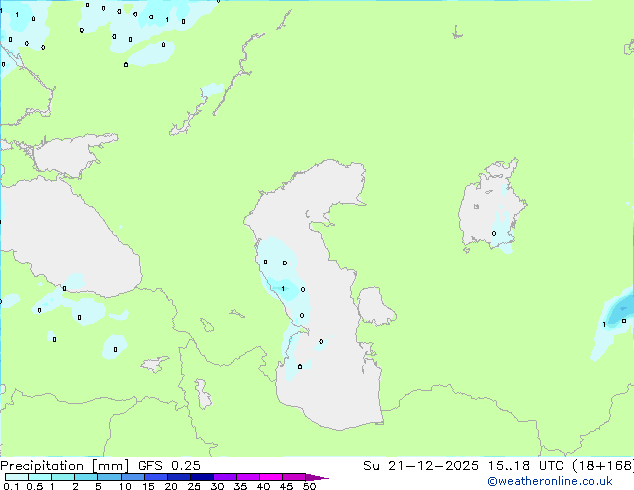
Task: Click the '0.5' legend value label
Action: point(35,486)
